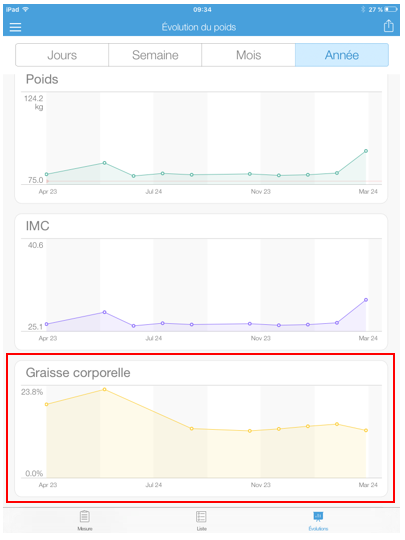The height and width of the screenshot is (540, 405).
Task: Open the Mesure clipboard icon
Action: [x=85, y=516]
